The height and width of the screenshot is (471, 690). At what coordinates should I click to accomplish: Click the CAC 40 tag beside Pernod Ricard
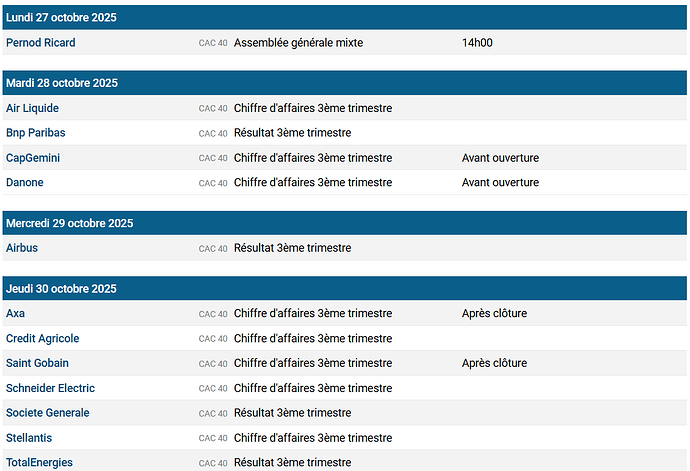213,43
